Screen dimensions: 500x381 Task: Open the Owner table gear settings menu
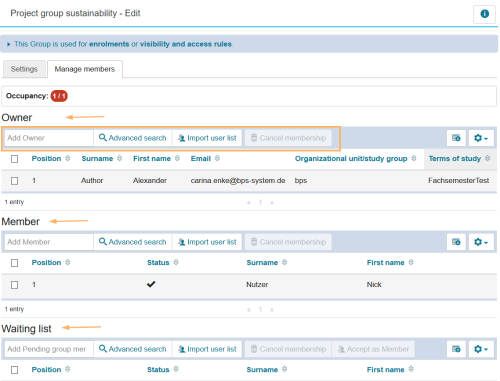[481, 138]
